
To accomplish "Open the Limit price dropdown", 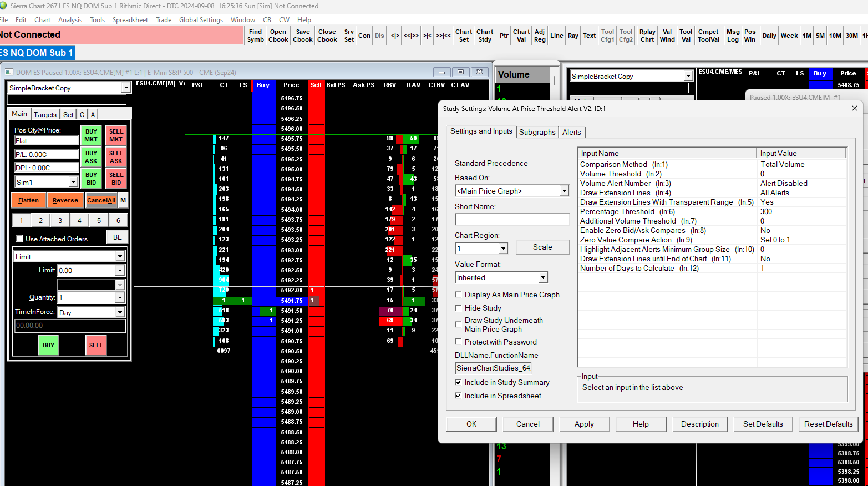I will [120, 271].
